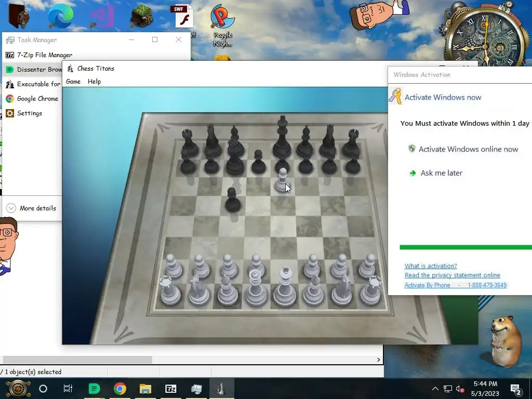Click the white pawn near the cursor
The image size is (532, 399).
(x=282, y=180)
